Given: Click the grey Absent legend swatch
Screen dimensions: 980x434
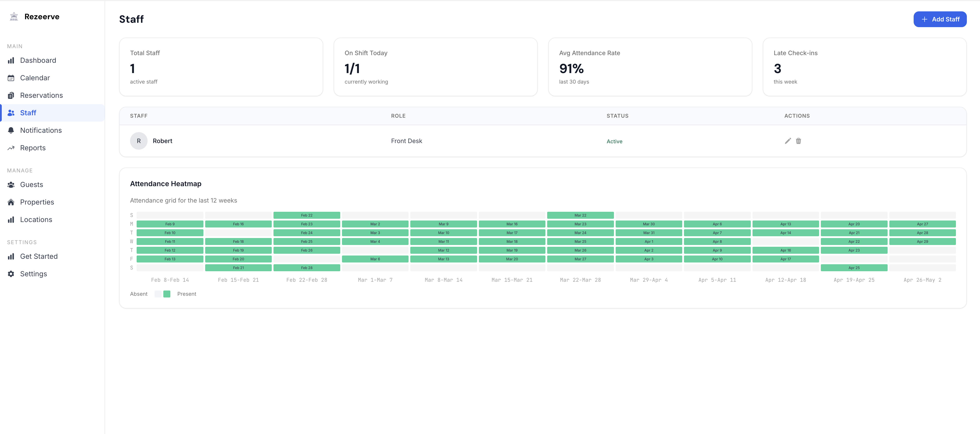Looking at the screenshot, I should click(158, 294).
